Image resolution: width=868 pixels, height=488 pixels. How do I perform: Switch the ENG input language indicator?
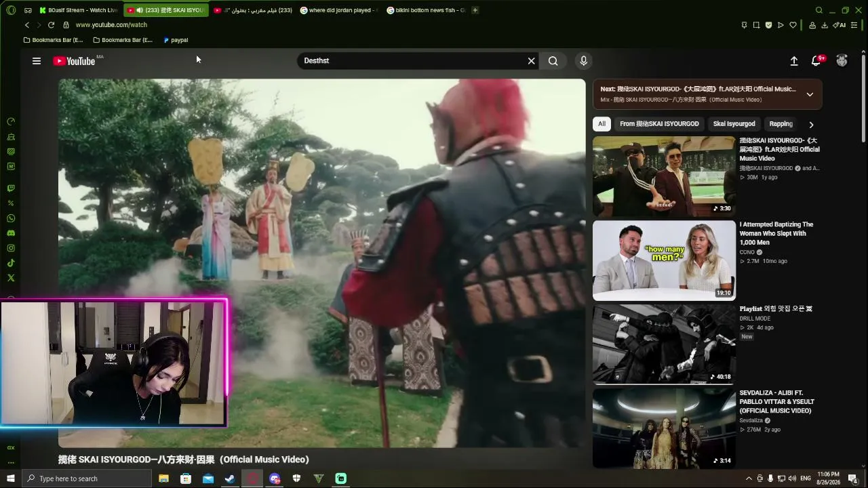(806, 479)
